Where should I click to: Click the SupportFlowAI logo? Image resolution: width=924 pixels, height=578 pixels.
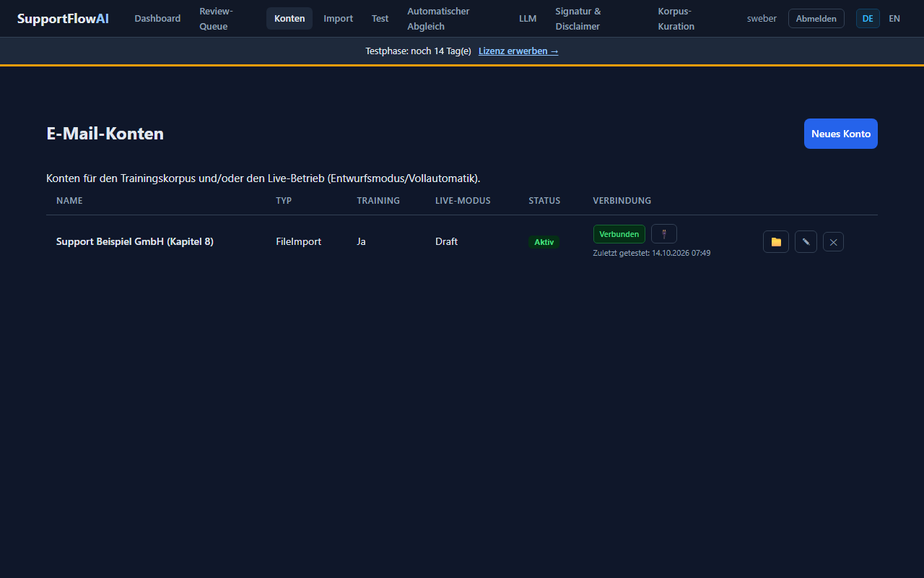[63, 19]
